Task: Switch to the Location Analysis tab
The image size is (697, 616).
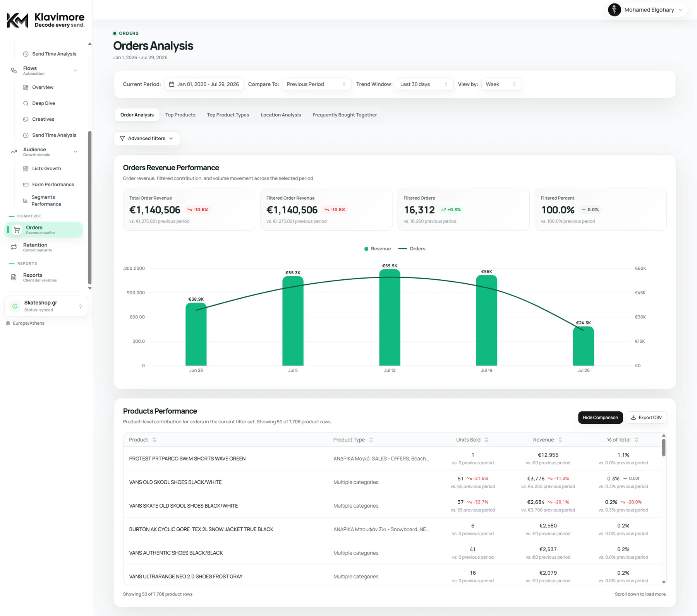Action: pyautogui.click(x=281, y=115)
